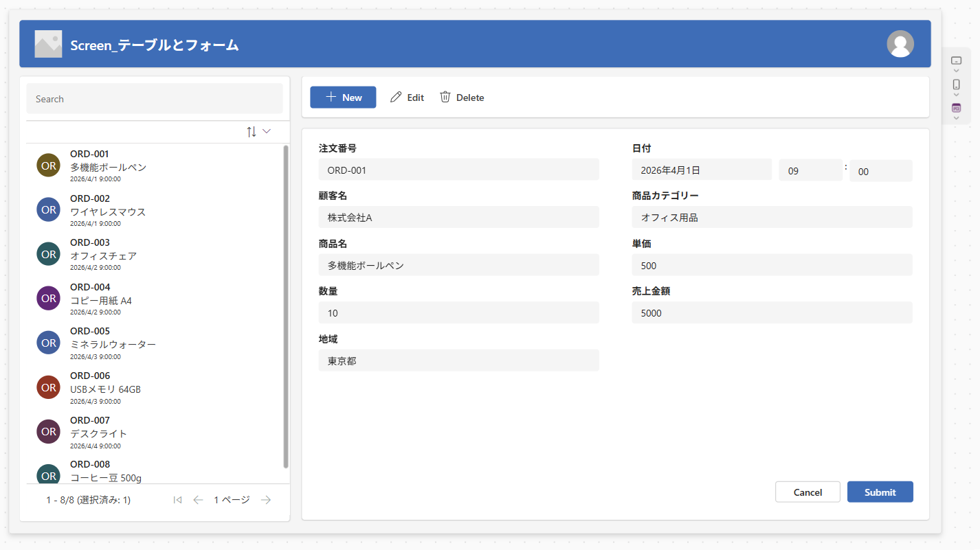Open date picker showing 2026年4月1日
The height and width of the screenshot is (550, 980).
click(702, 170)
